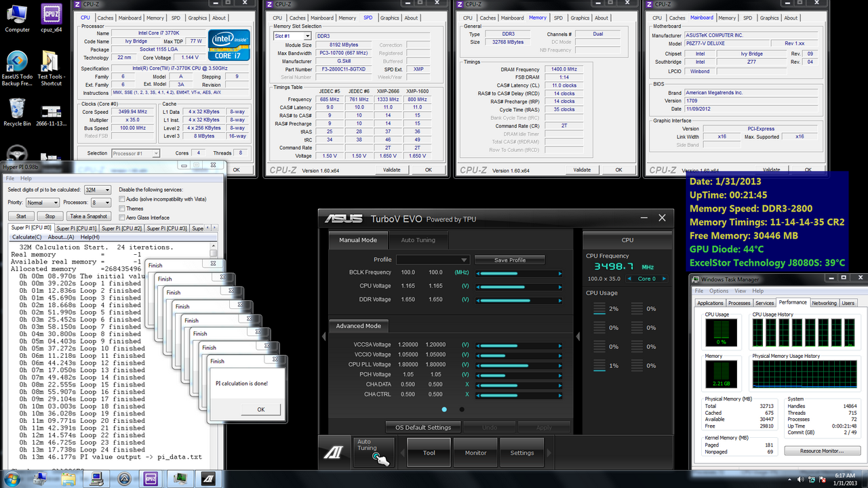Switch to AI Suite taskbar icon
Image resolution: width=868 pixels, height=488 pixels.
click(208, 479)
